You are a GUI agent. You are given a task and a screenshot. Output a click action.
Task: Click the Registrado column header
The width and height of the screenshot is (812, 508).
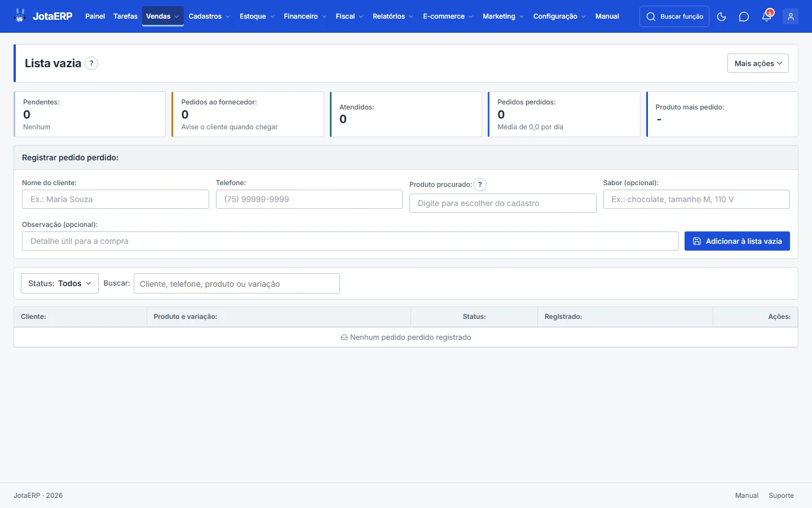pyautogui.click(x=625, y=317)
